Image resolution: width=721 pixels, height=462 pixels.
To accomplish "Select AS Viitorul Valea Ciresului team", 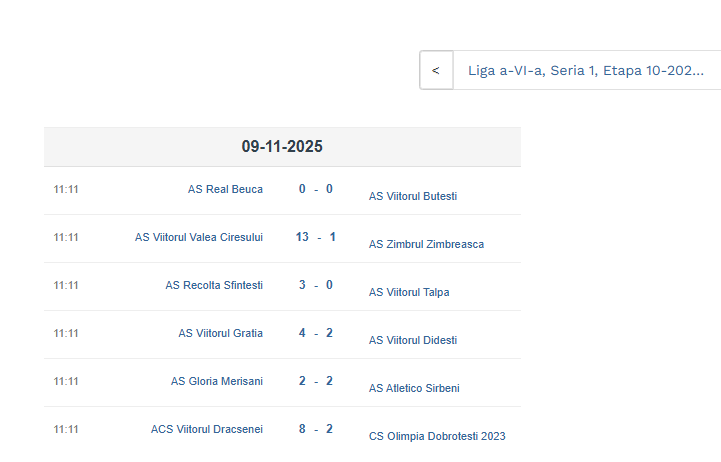I will point(199,237).
